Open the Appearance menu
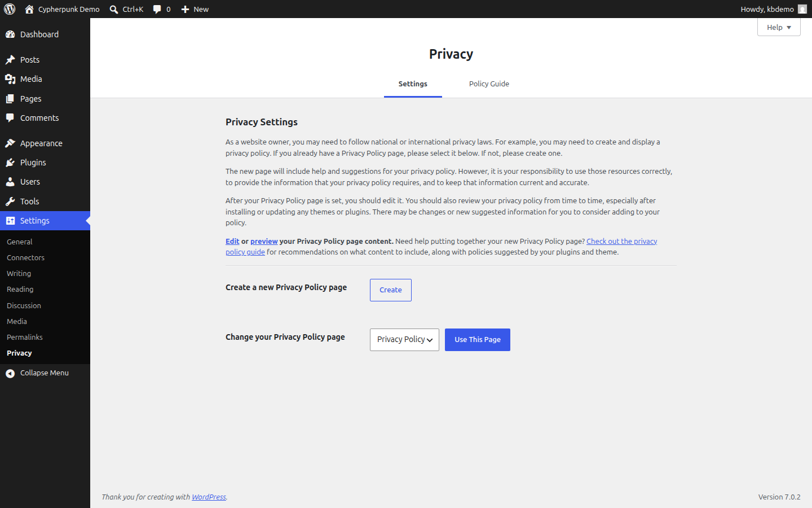 coord(45,143)
